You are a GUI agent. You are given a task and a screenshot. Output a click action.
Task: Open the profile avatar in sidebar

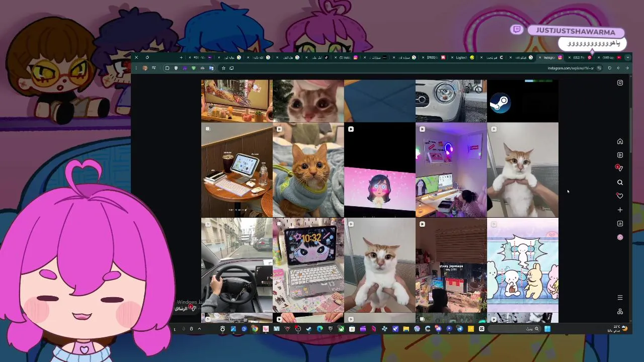620,237
